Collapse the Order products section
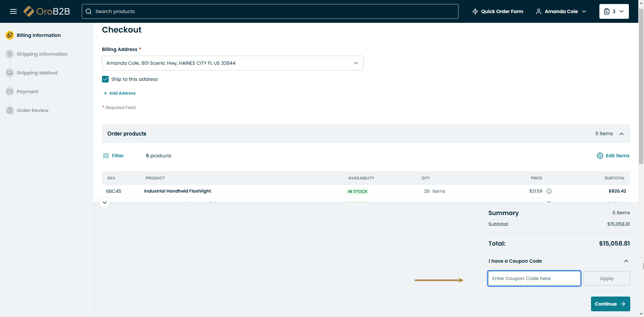 click(x=621, y=134)
